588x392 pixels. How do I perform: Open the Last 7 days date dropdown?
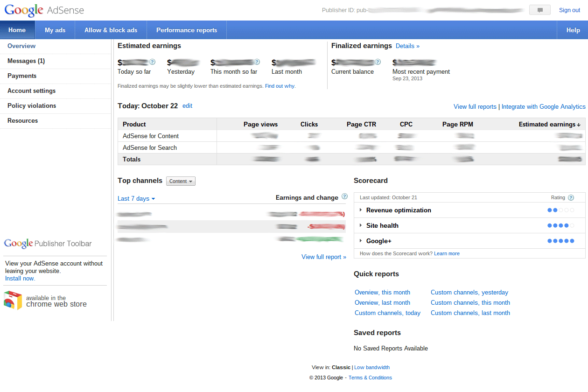point(136,198)
